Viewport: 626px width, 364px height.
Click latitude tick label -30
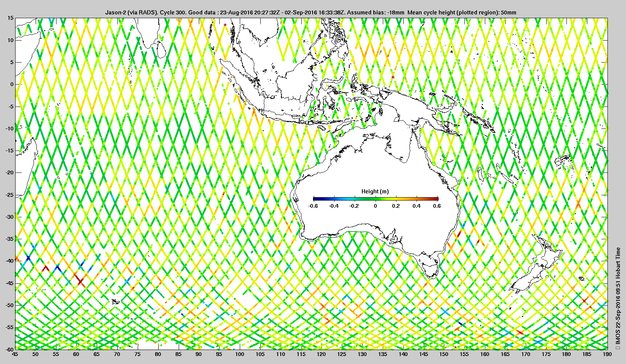point(9,217)
